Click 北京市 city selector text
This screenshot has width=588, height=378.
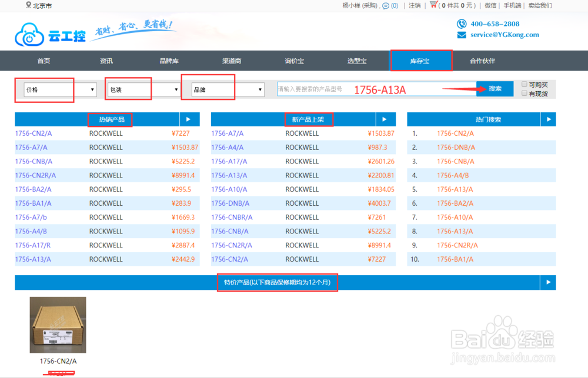[x=42, y=6]
